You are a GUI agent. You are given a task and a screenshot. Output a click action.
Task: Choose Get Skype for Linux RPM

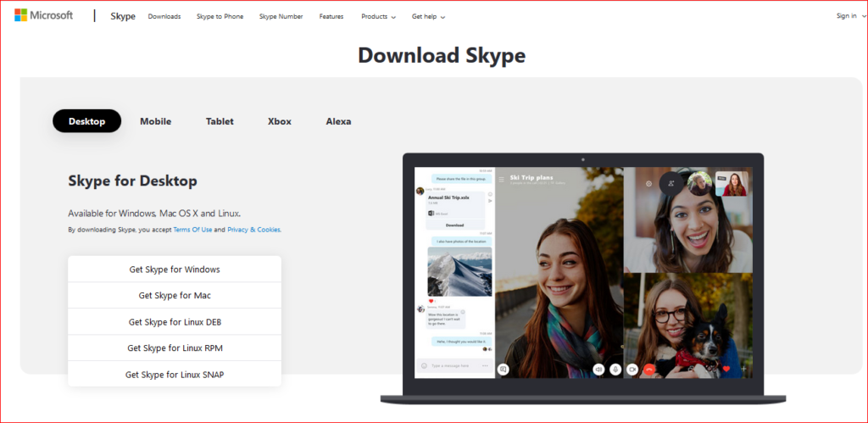(x=175, y=348)
